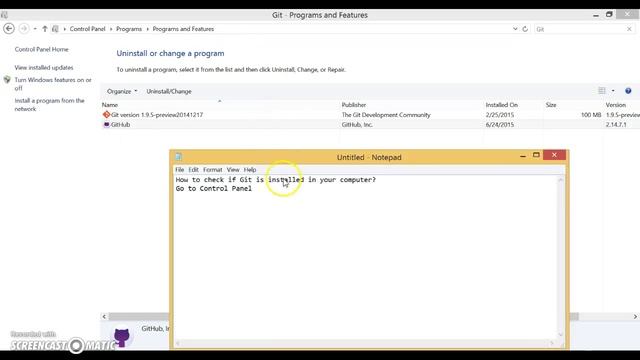This screenshot has width=640, height=360.
Task: Sort list by Version column header
Action: click(x=616, y=105)
